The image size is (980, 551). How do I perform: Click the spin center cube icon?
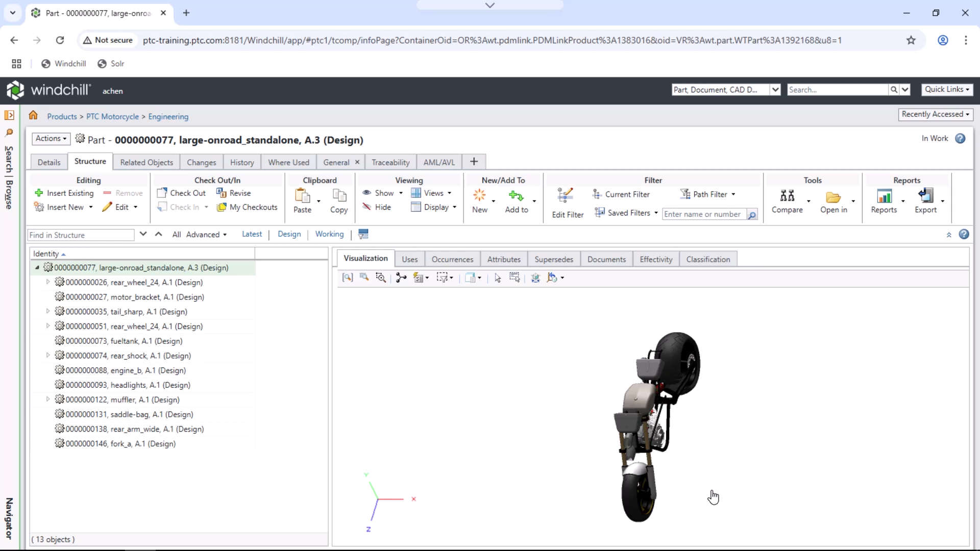point(535,278)
